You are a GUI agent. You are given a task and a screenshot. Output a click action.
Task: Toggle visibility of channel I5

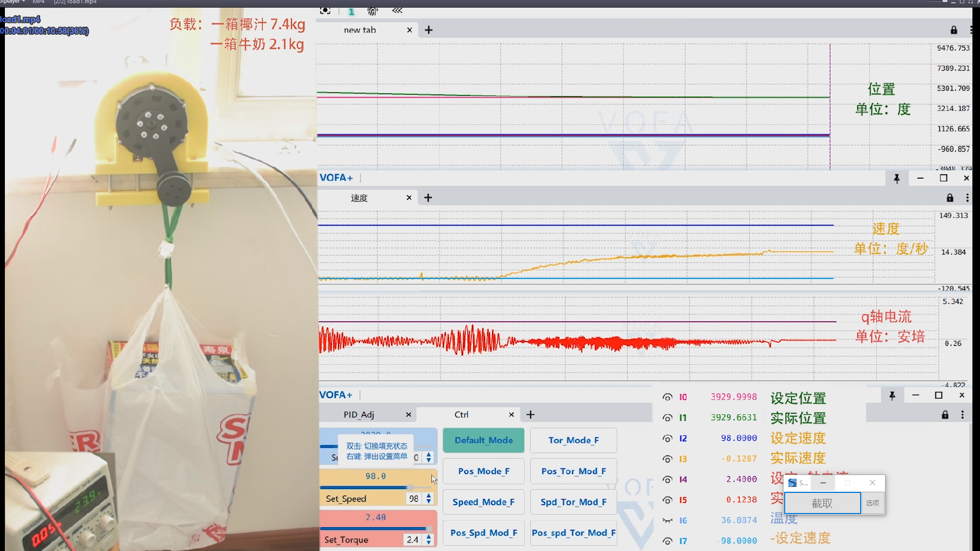(x=667, y=501)
